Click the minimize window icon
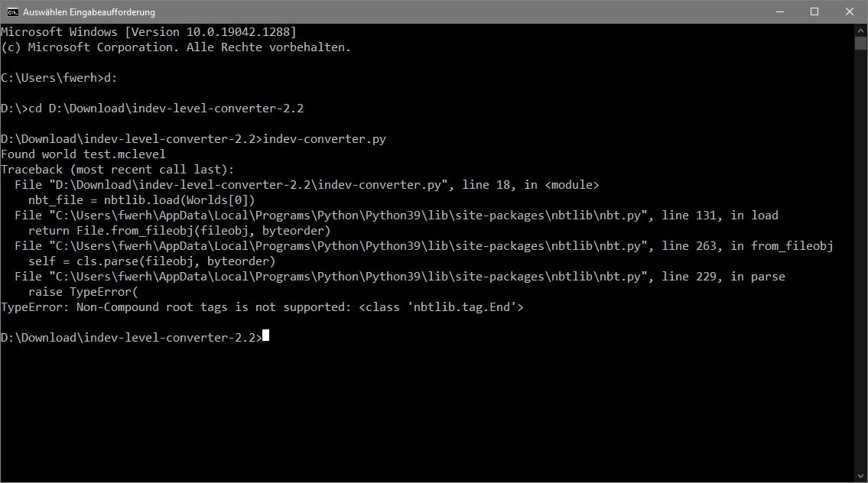The image size is (868, 483). tap(779, 11)
